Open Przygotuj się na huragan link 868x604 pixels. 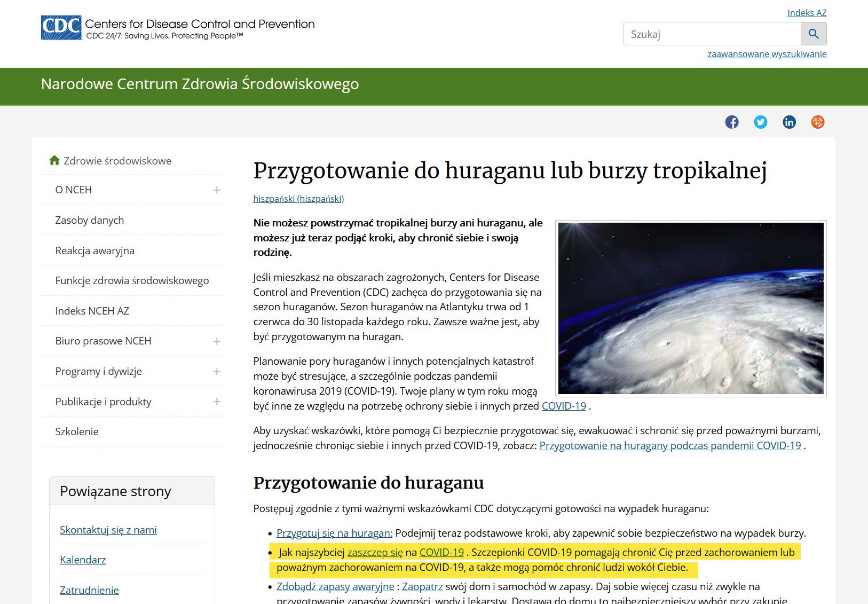pos(334,533)
